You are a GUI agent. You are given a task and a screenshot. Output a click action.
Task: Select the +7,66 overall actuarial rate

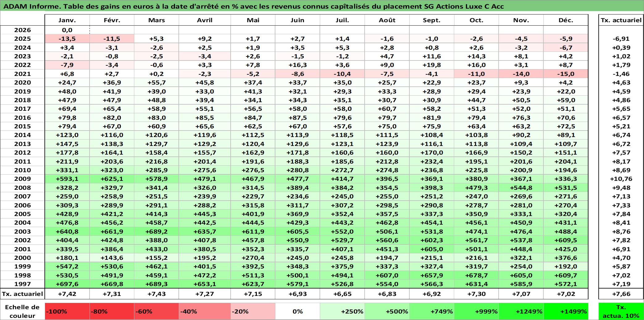tap(621, 294)
